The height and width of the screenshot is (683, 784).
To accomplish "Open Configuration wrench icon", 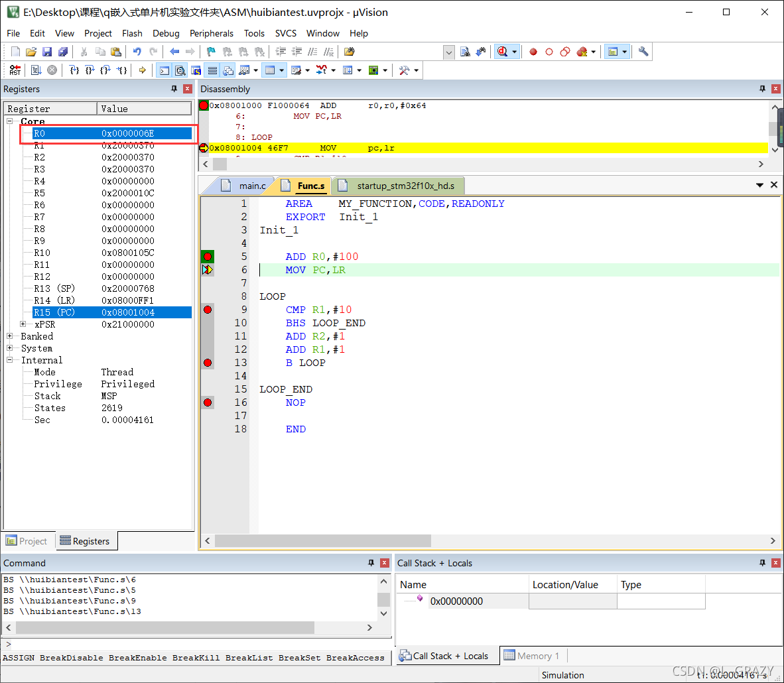I will point(643,52).
